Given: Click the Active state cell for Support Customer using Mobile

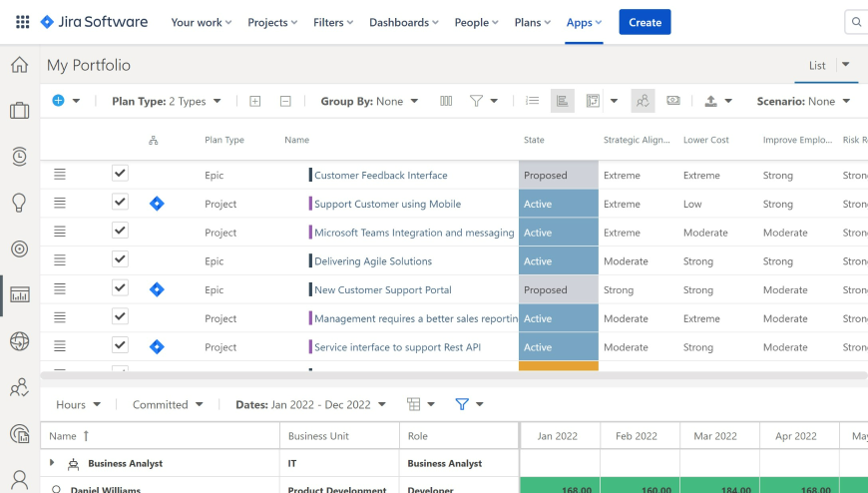Looking at the screenshot, I should [558, 204].
